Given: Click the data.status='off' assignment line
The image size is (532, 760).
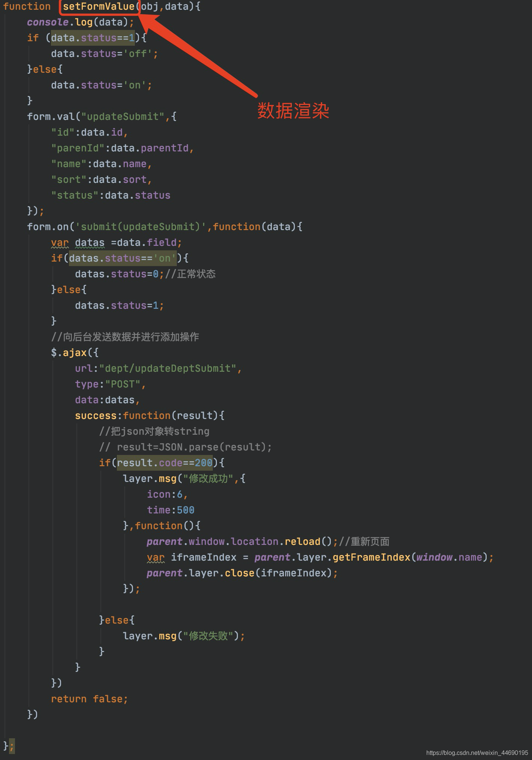Looking at the screenshot, I should 105,54.
